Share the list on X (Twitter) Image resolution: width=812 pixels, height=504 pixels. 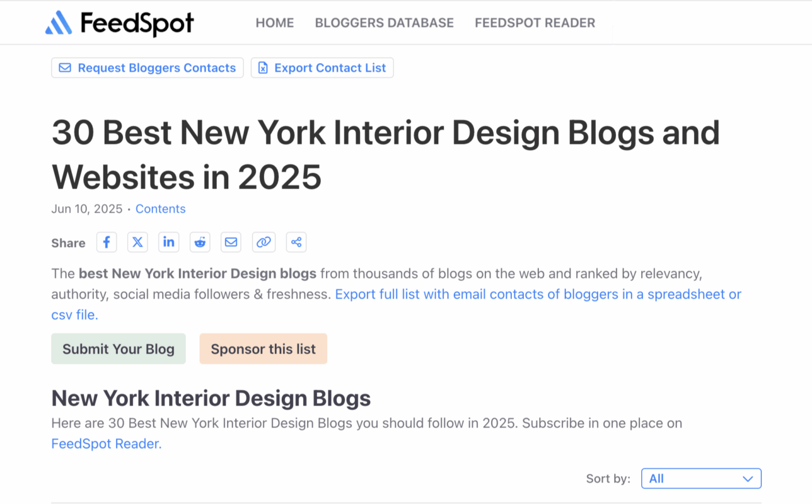[137, 243]
